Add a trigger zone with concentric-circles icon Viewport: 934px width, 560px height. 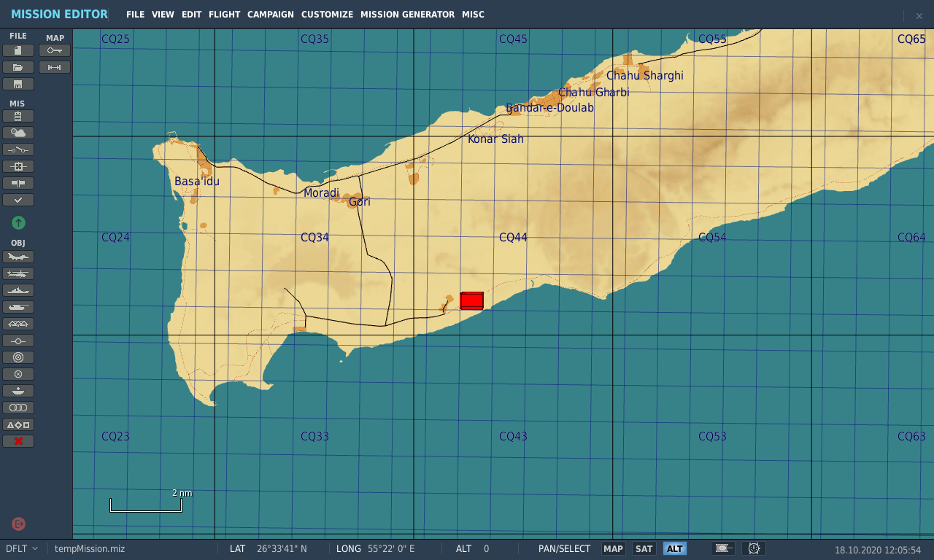(x=18, y=357)
